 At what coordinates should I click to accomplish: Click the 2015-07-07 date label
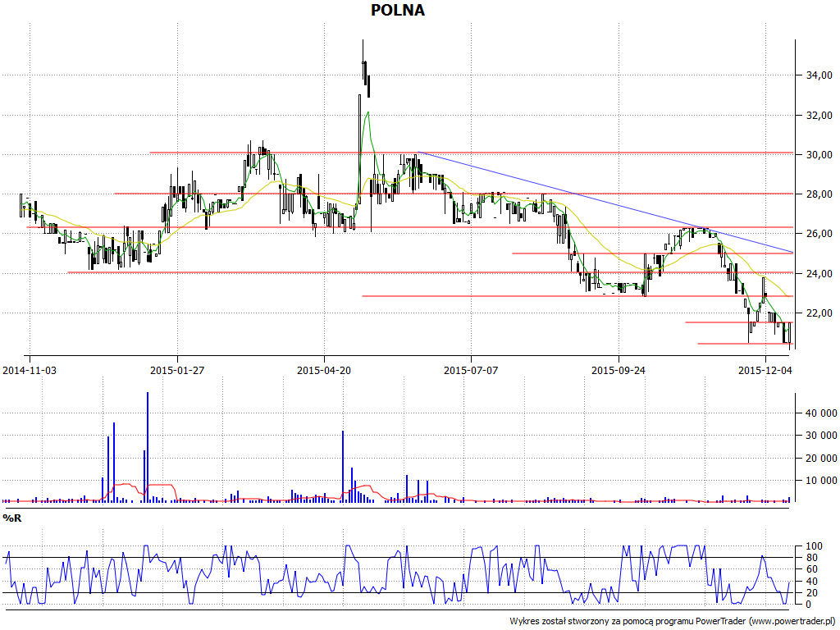point(471,370)
